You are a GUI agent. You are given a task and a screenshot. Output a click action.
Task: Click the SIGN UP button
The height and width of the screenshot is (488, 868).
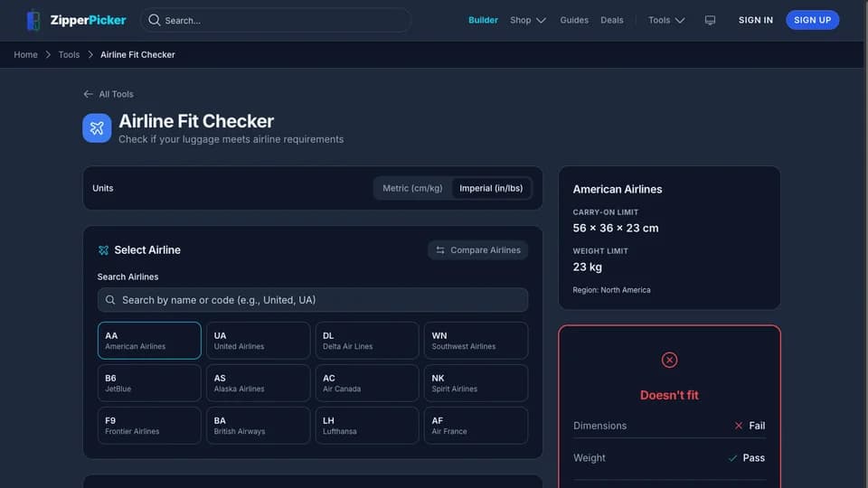point(812,20)
